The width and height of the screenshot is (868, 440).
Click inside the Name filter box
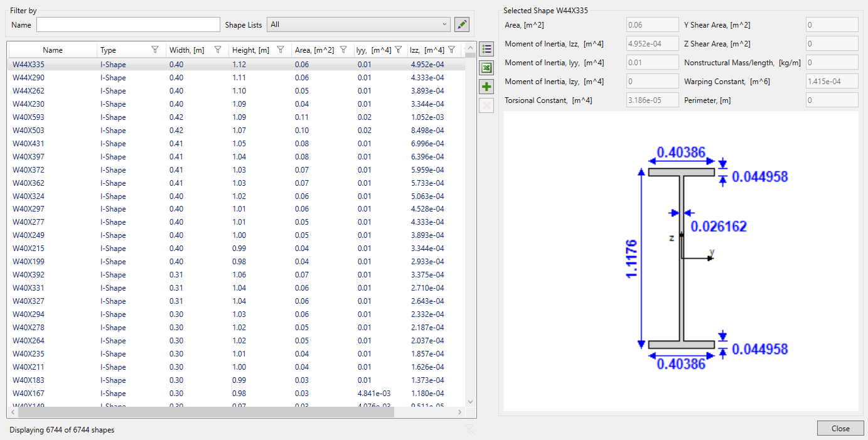point(127,24)
